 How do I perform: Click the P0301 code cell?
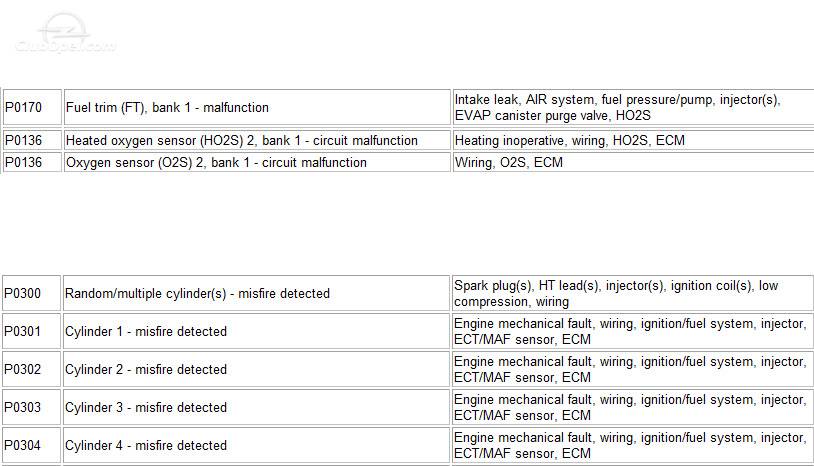(x=31, y=331)
